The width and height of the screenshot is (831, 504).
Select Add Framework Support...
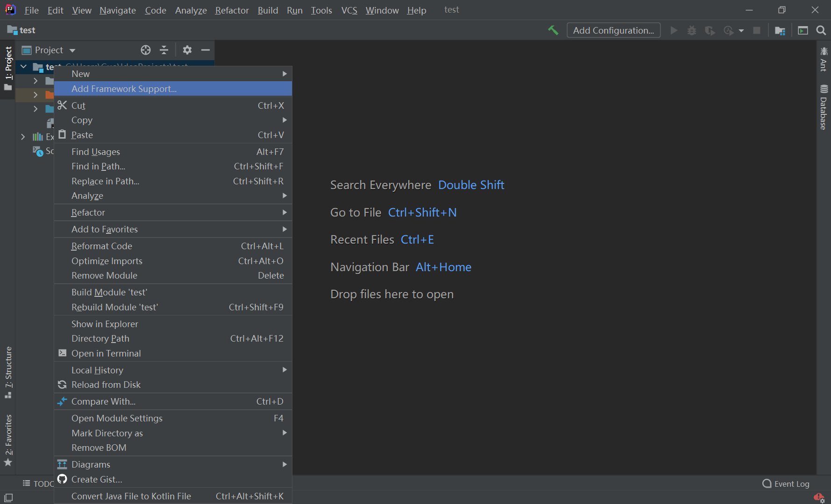coord(173,89)
